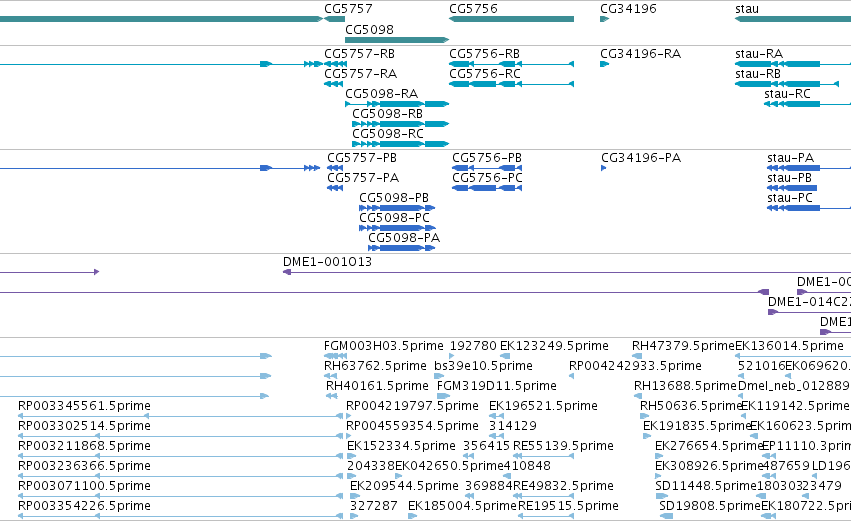Image resolution: width=851 pixels, height=521 pixels.
Task: Click protein CG5756-PB
Action: click(x=486, y=158)
